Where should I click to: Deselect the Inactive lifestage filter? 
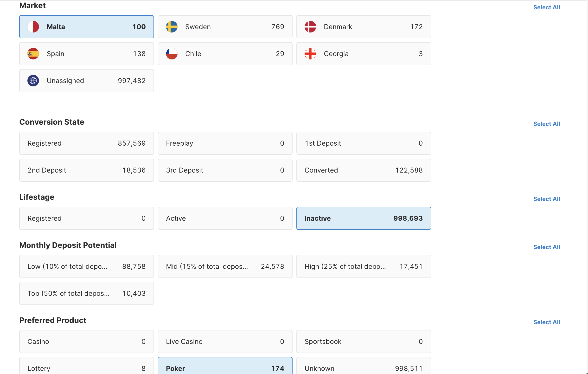[363, 218]
